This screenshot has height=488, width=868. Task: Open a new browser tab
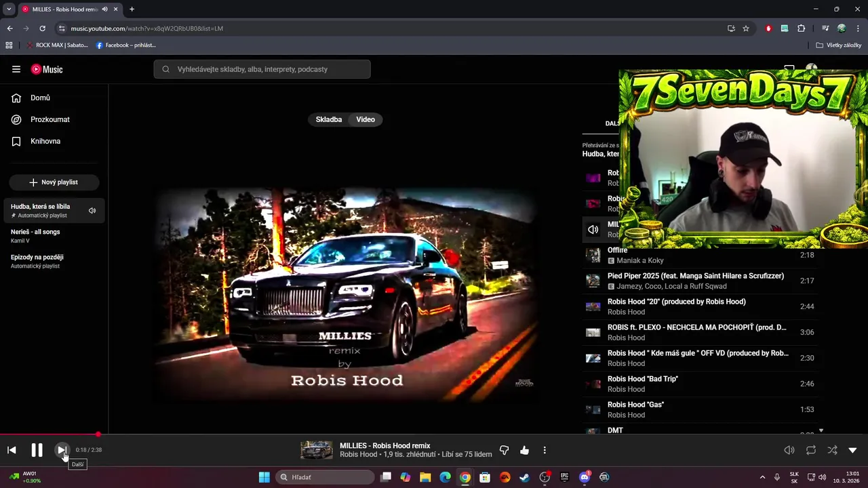pos(132,9)
